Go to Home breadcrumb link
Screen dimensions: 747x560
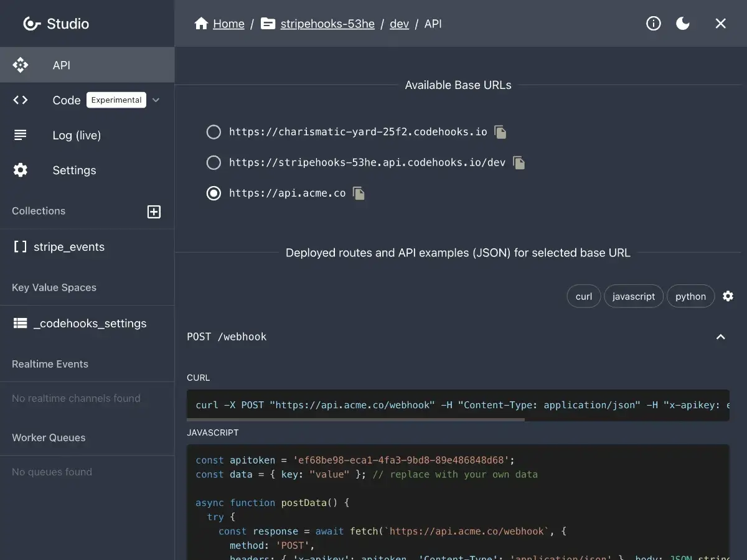[228, 24]
